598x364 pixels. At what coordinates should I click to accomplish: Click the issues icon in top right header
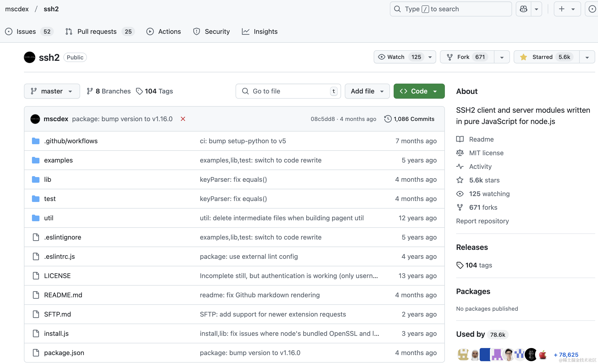tap(592, 9)
